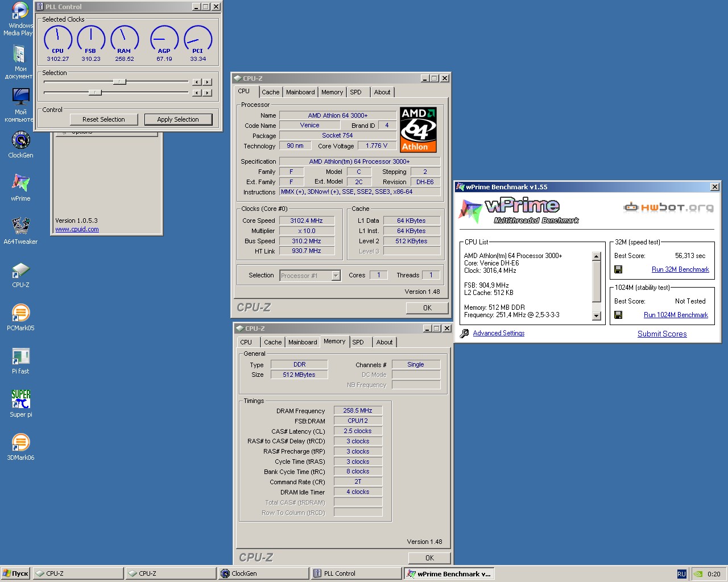Open Memory tab in upper CPU-Z window
The height and width of the screenshot is (582, 728).
tap(332, 92)
